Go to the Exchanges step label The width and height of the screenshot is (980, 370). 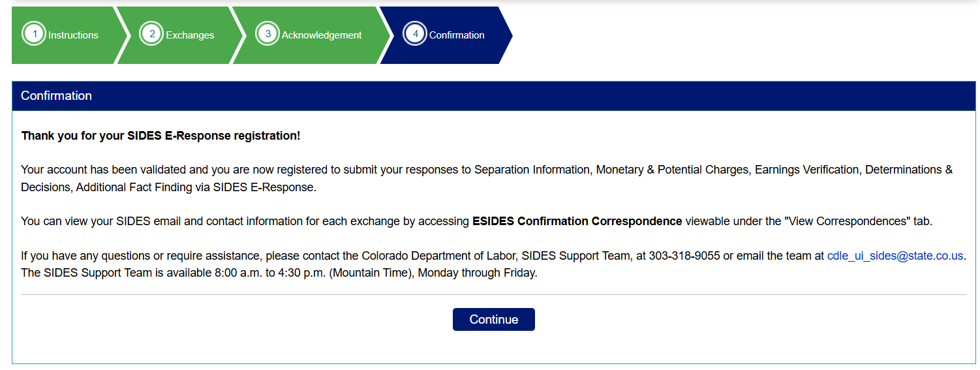pyautogui.click(x=190, y=35)
